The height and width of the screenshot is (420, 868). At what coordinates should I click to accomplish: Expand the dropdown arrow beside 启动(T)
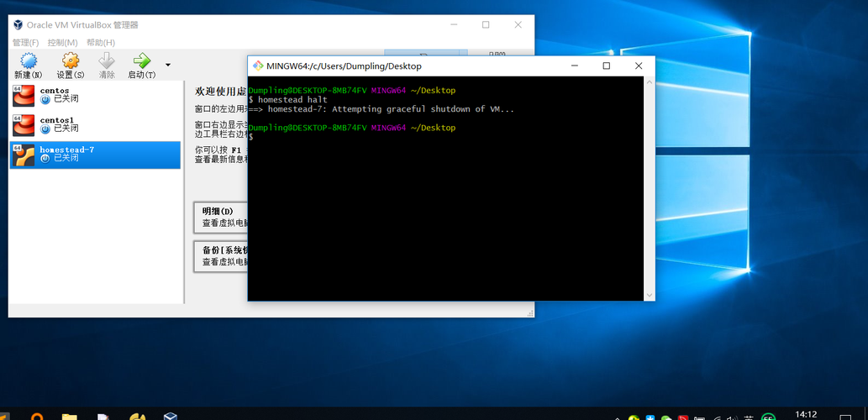[168, 65]
